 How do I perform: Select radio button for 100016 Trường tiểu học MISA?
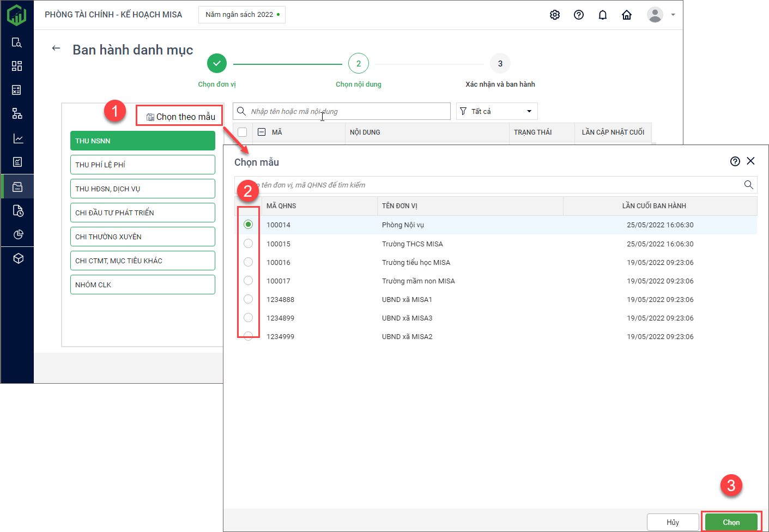tap(248, 262)
